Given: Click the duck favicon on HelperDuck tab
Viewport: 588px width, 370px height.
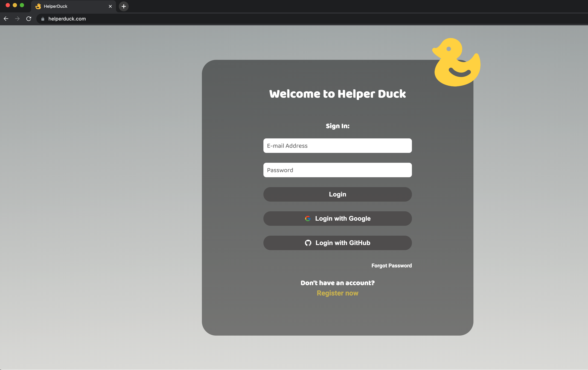Looking at the screenshot, I should pos(38,6).
